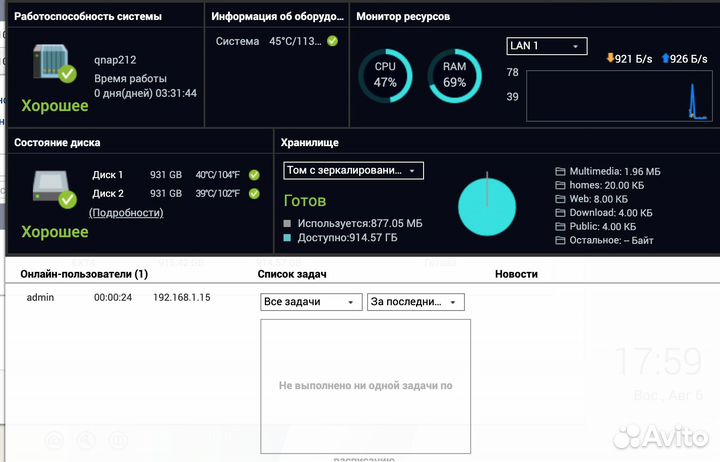
Task: Click the hostname qnap212
Action: click(x=115, y=60)
